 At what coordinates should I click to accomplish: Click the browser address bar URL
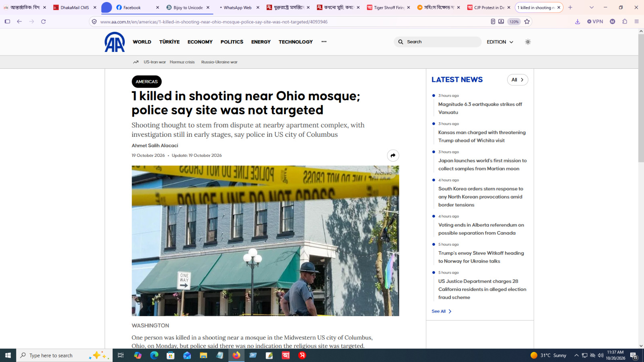point(214,22)
